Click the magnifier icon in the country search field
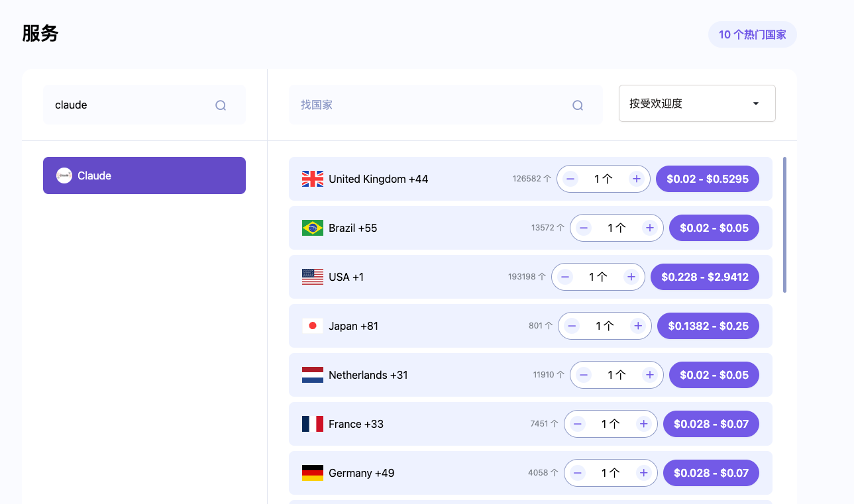The image size is (854, 504). (x=578, y=105)
